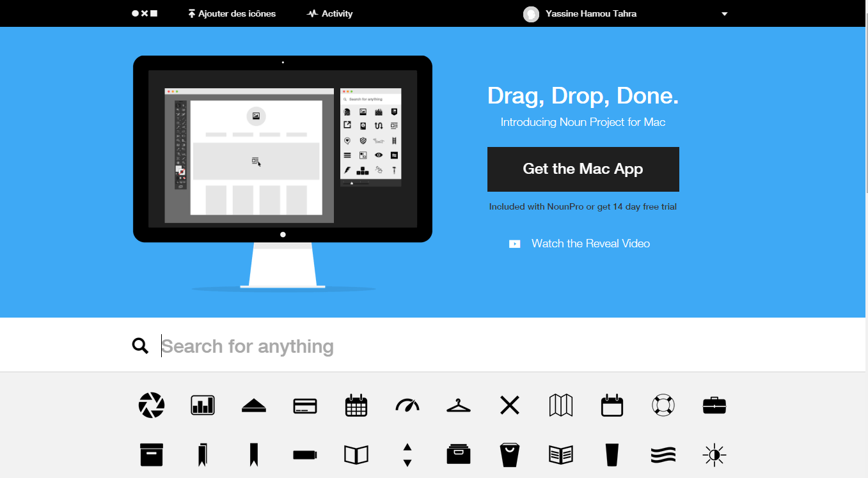868x478 pixels.
Task: Click the Drag, Drop, Done. headline
Action: 583,96
